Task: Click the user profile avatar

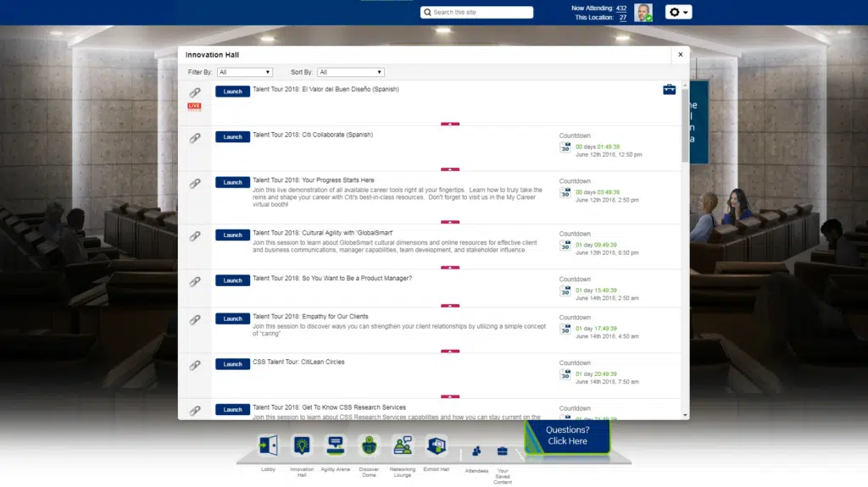Action: tap(643, 12)
